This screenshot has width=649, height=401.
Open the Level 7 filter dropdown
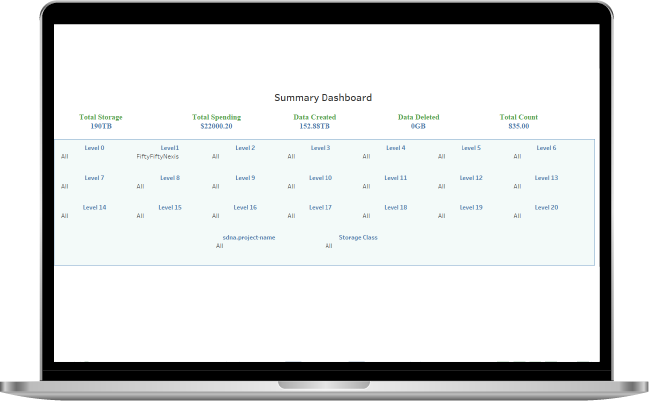point(65,186)
